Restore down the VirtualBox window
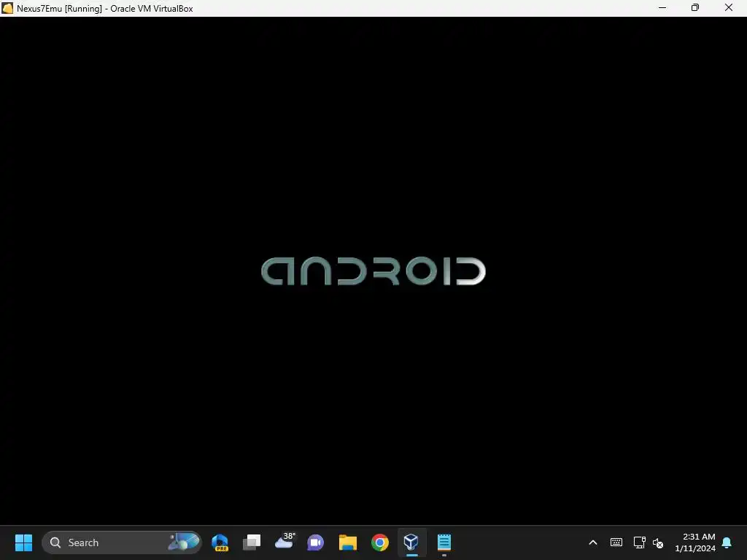 695,8
